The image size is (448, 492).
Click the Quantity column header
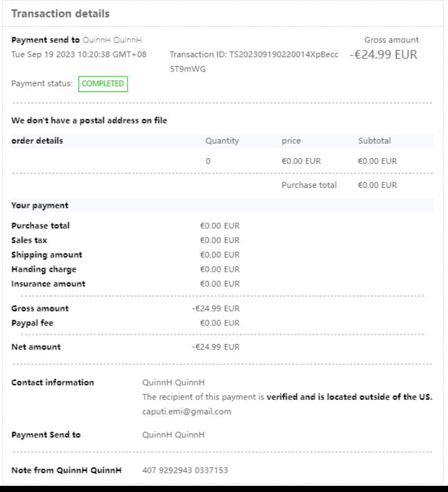coord(222,141)
